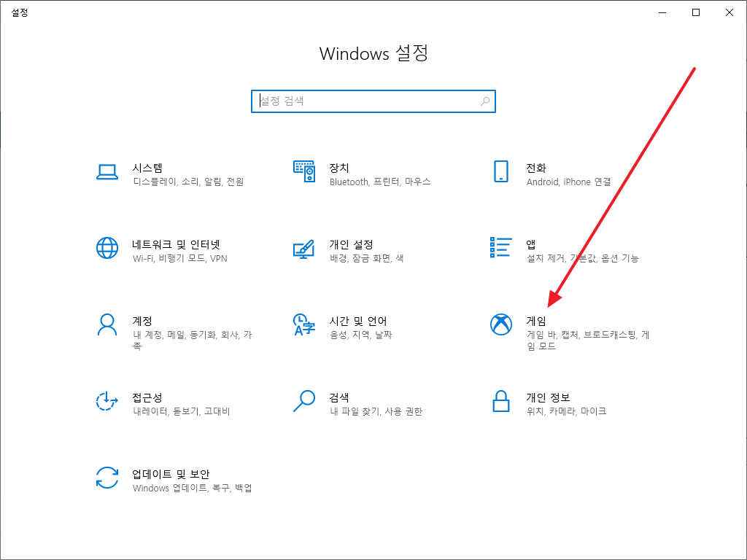Image resolution: width=747 pixels, height=560 pixels.
Task: Click the text 배경, 잠금 화면, 색
Action: (x=367, y=258)
